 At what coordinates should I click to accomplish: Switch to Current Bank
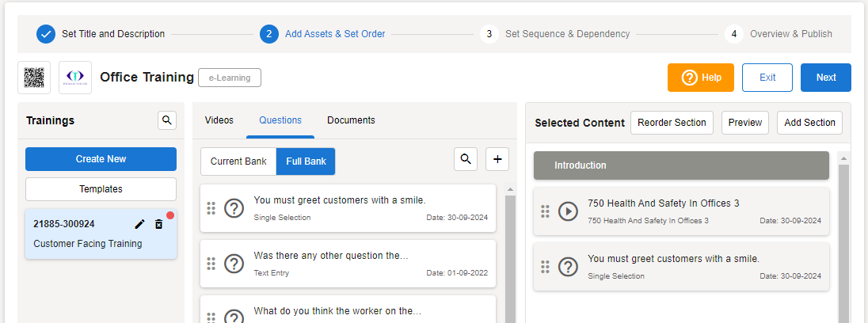(x=238, y=161)
